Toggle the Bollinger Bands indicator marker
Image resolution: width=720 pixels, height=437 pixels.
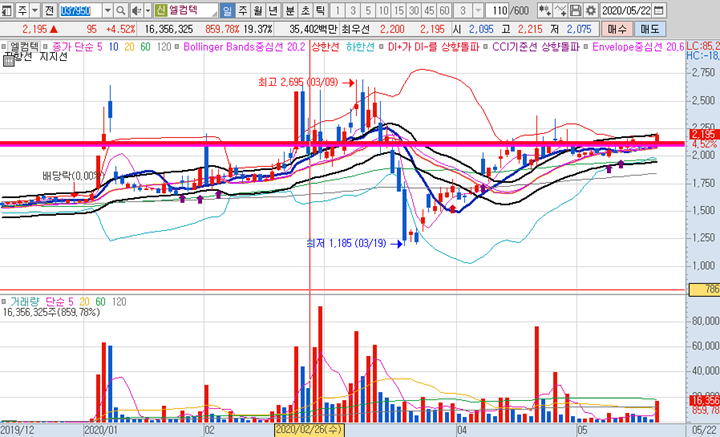(x=177, y=47)
